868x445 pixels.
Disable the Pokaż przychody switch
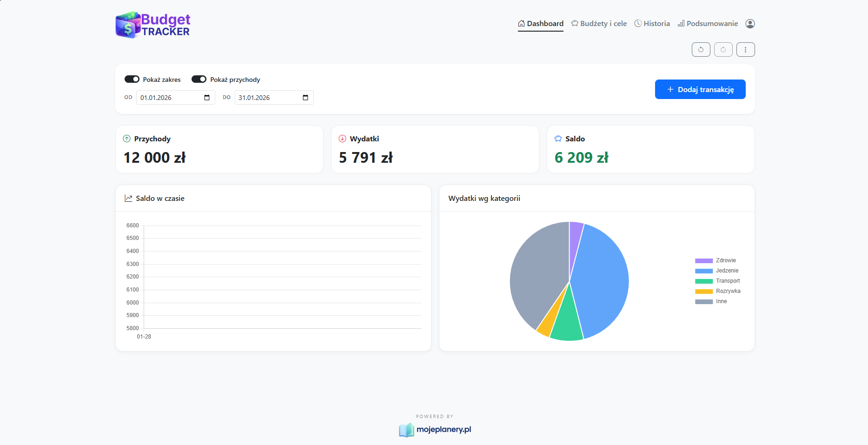tap(199, 79)
